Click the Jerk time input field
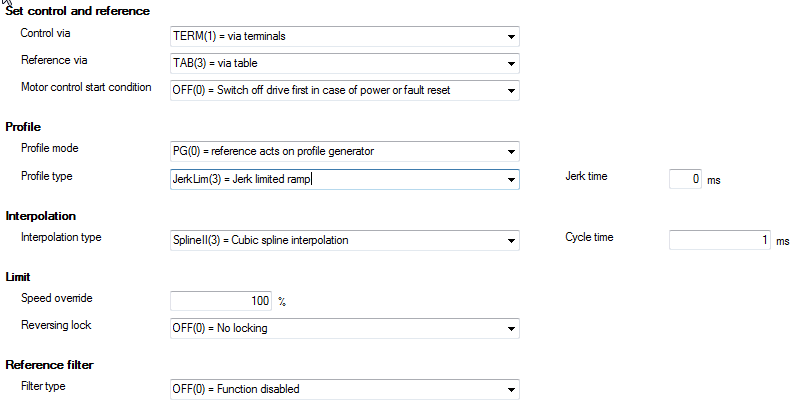This screenshot has width=793, height=416. click(686, 180)
